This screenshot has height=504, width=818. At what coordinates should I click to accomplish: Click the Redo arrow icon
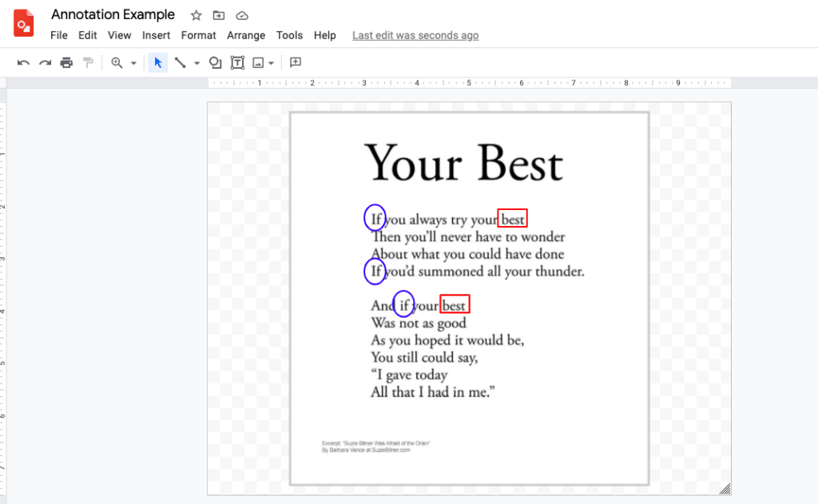click(x=45, y=63)
